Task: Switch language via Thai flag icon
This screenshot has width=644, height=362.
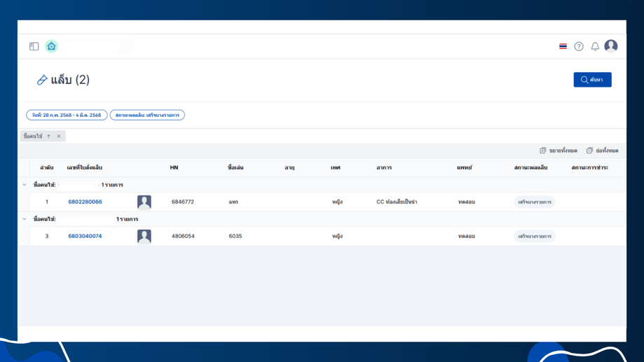Action: pyautogui.click(x=563, y=46)
